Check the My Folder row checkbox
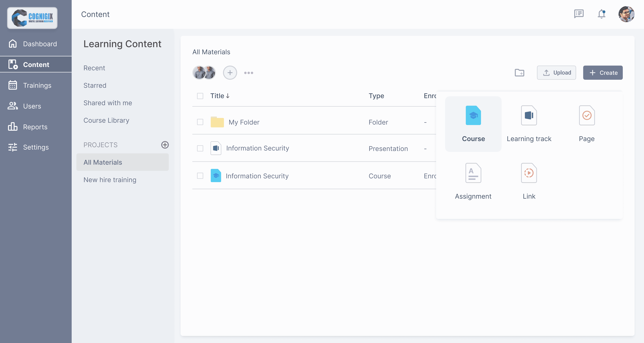This screenshot has height=343, width=644. pyautogui.click(x=200, y=122)
